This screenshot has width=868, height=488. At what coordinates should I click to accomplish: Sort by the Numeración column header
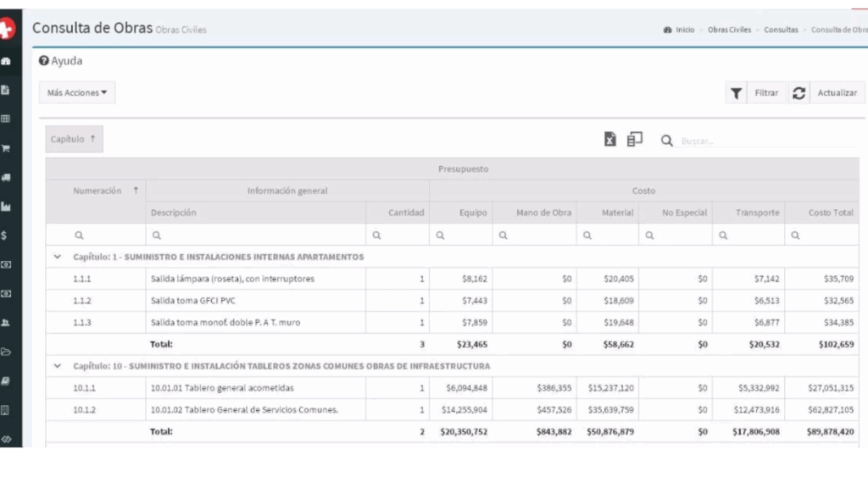97,191
